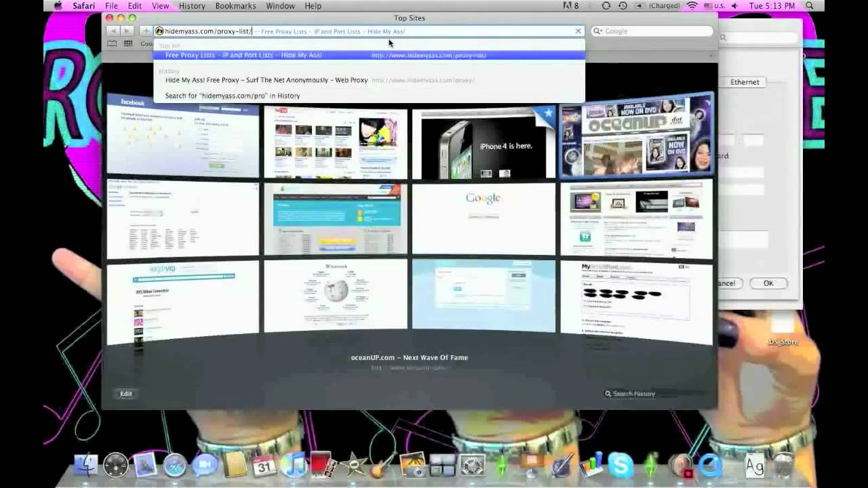Screen dimensions: 868x488
Task: Select 'Free Proxy Lists' top hit suggestion
Action: click(369, 55)
